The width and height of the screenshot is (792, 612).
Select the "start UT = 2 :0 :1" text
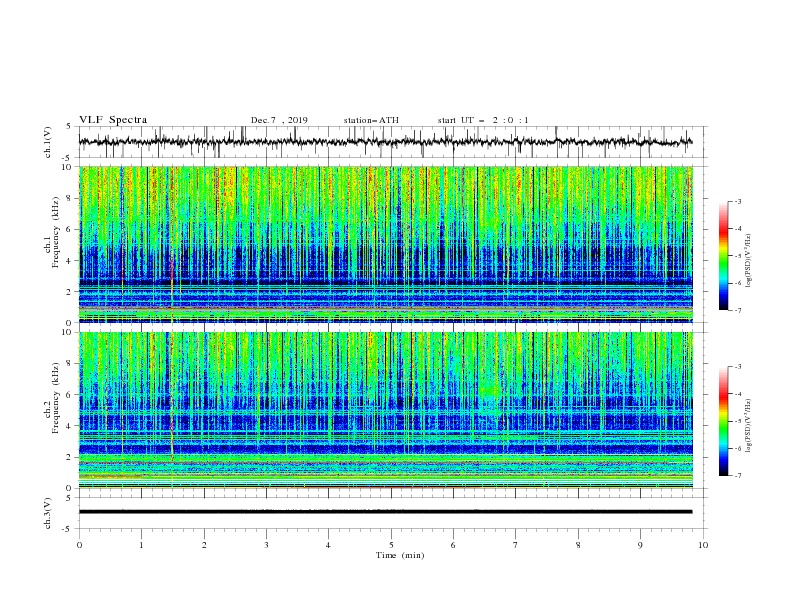click(483, 120)
